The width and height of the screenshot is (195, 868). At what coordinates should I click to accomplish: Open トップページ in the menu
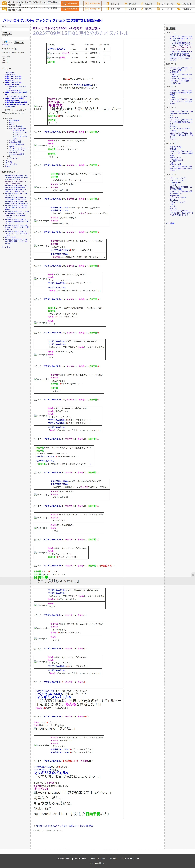[x=10, y=72]
